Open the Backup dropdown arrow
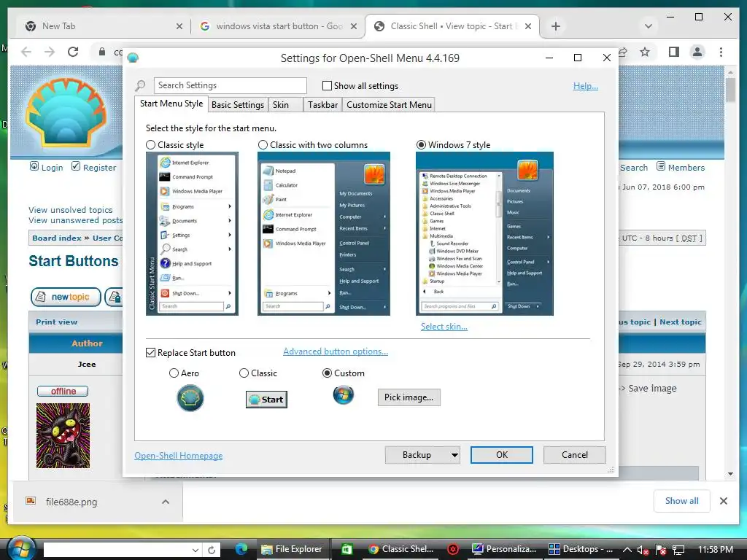The width and height of the screenshot is (747, 560). tap(454, 455)
